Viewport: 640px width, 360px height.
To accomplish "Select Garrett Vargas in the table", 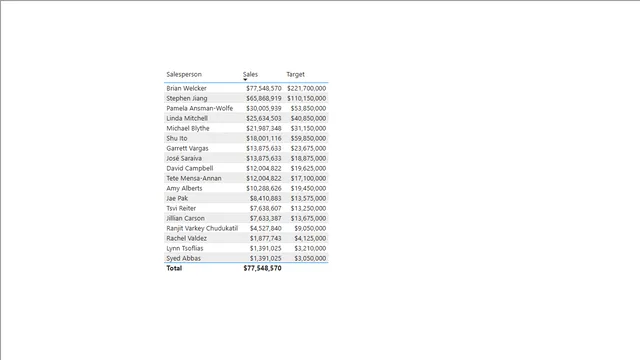I will [187, 148].
